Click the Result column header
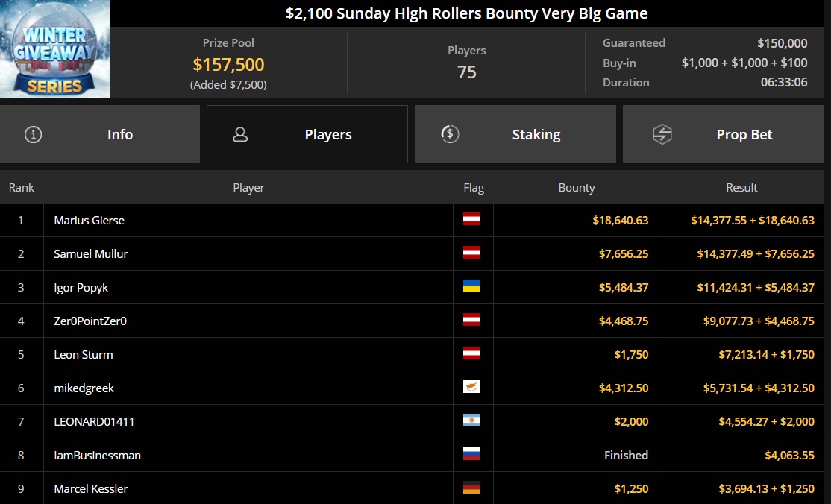The image size is (831, 504). tap(741, 188)
